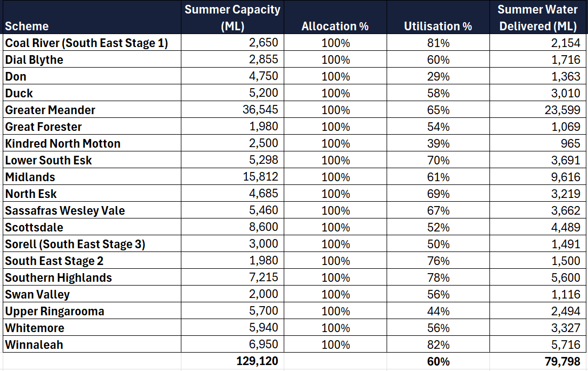Click Upper Ringarooma's utilisation of 44%
Viewport: 588px width, 371px height.
tap(438, 311)
